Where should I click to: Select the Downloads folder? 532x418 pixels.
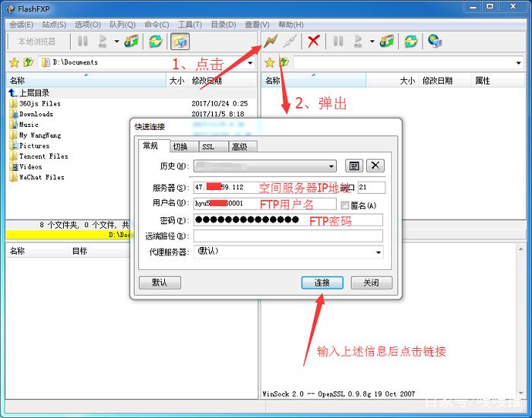coord(32,114)
